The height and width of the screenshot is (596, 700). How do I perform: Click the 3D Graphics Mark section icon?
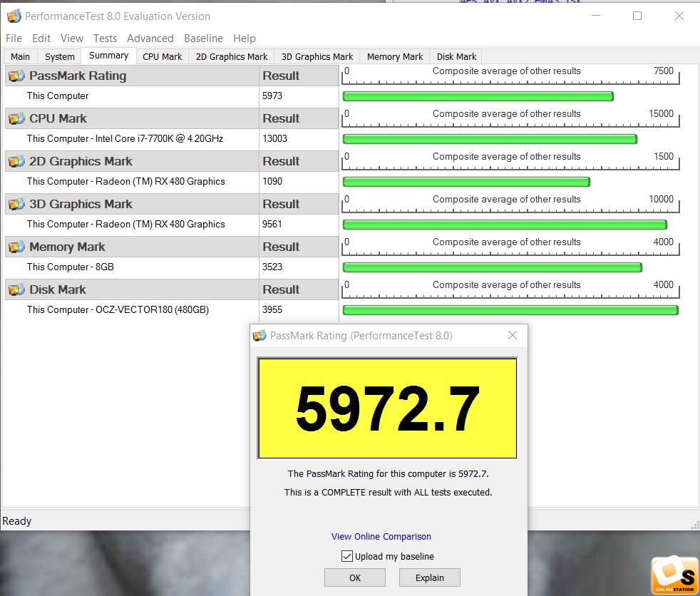pos(16,205)
